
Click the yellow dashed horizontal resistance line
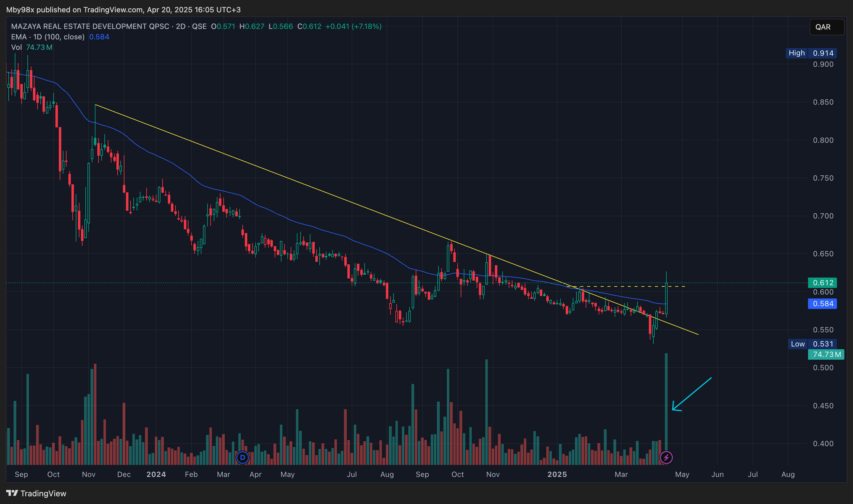625,287
